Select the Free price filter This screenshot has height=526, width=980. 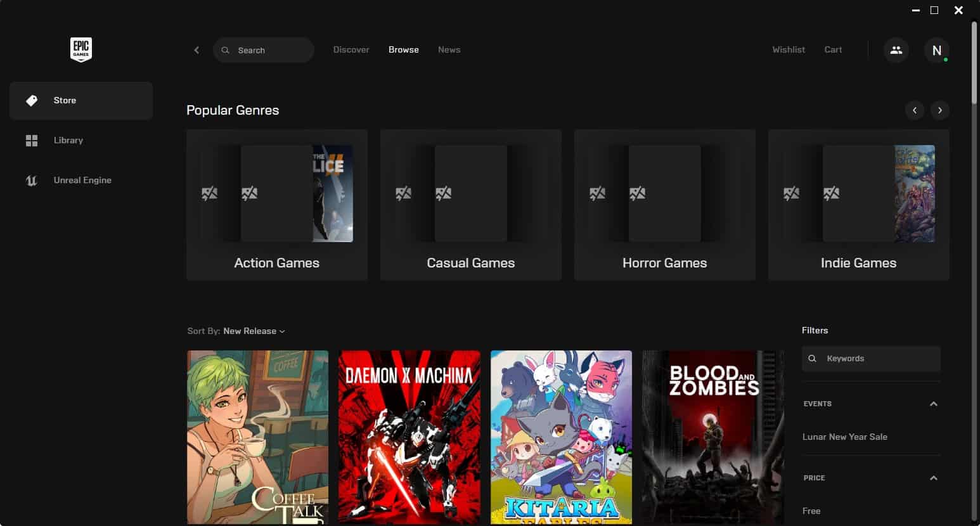tap(811, 511)
